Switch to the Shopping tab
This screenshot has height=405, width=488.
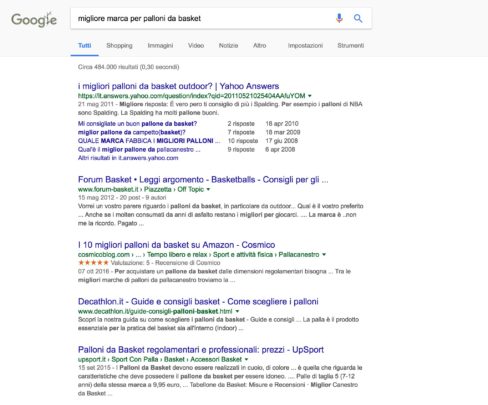pos(119,46)
